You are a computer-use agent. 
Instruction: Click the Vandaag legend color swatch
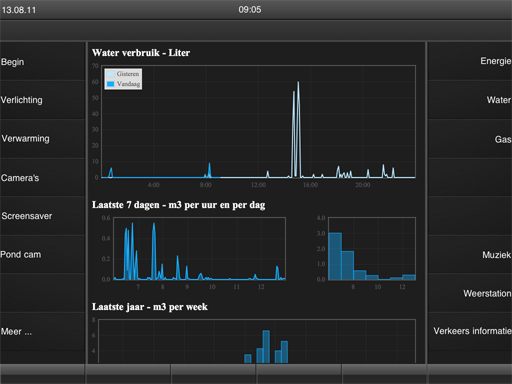point(110,84)
